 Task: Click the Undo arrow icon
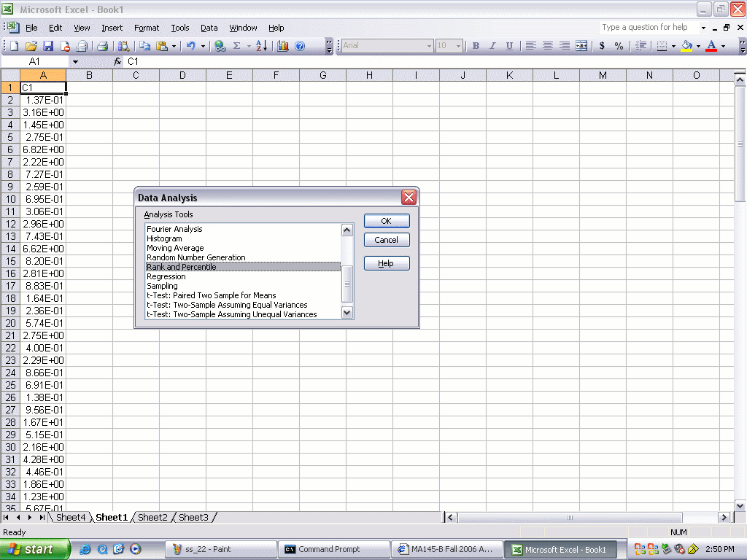tap(190, 46)
